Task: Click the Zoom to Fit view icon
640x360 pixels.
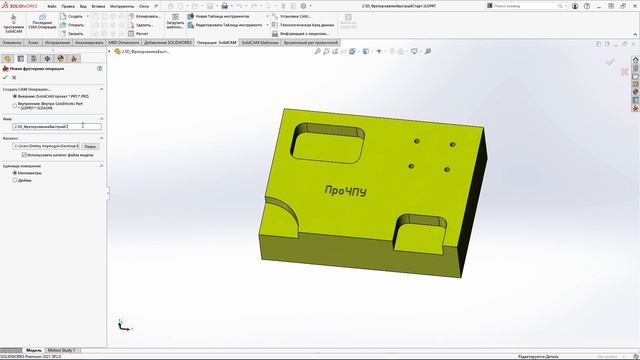Action: (x=318, y=51)
